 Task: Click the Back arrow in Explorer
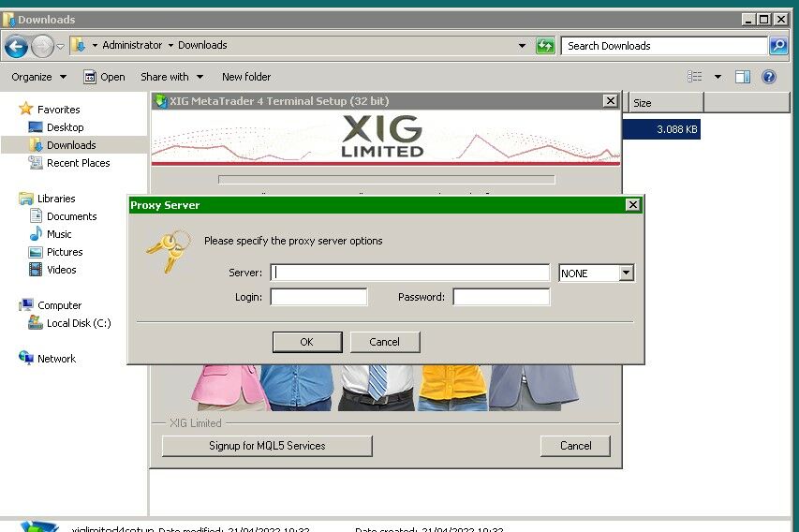click(x=16, y=47)
